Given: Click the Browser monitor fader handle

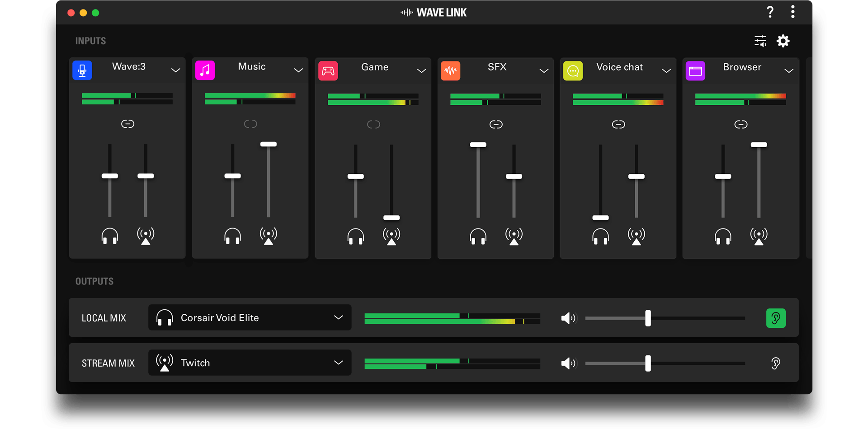Looking at the screenshot, I should tap(723, 177).
